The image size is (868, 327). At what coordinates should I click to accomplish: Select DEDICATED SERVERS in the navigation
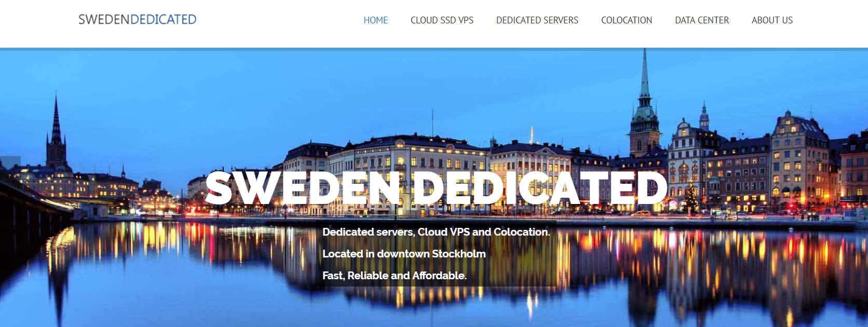point(537,20)
